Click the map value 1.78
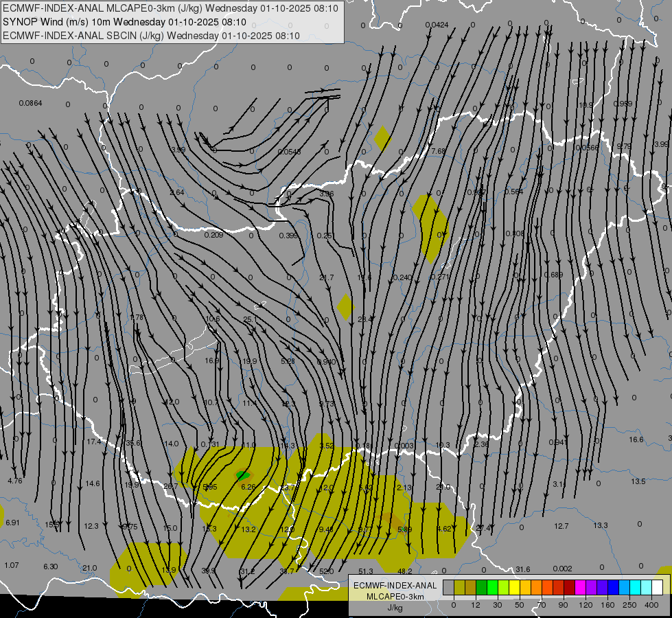 pyautogui.click(x=137, y=318)
